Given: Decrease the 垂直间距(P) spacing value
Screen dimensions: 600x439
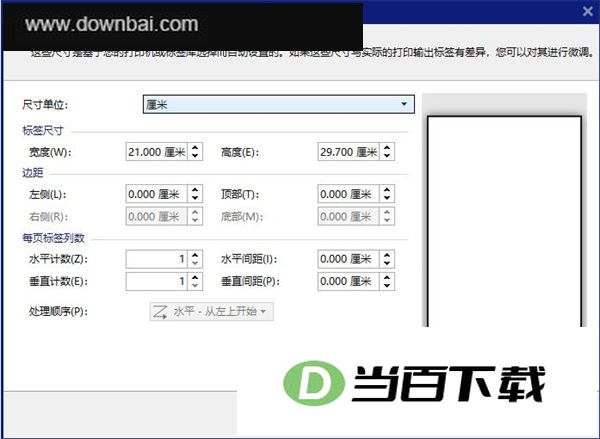Looking at the screenshot, I should pos(387,286).
